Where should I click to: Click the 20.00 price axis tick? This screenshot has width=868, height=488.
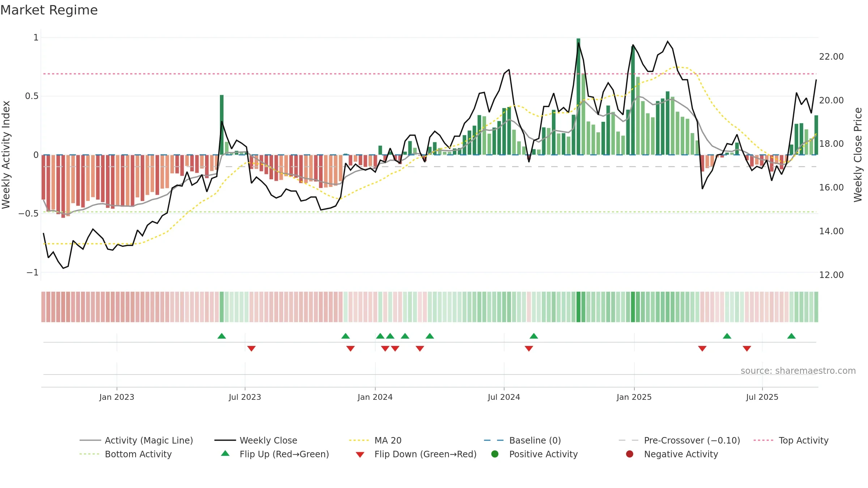[x=831, y=100]
